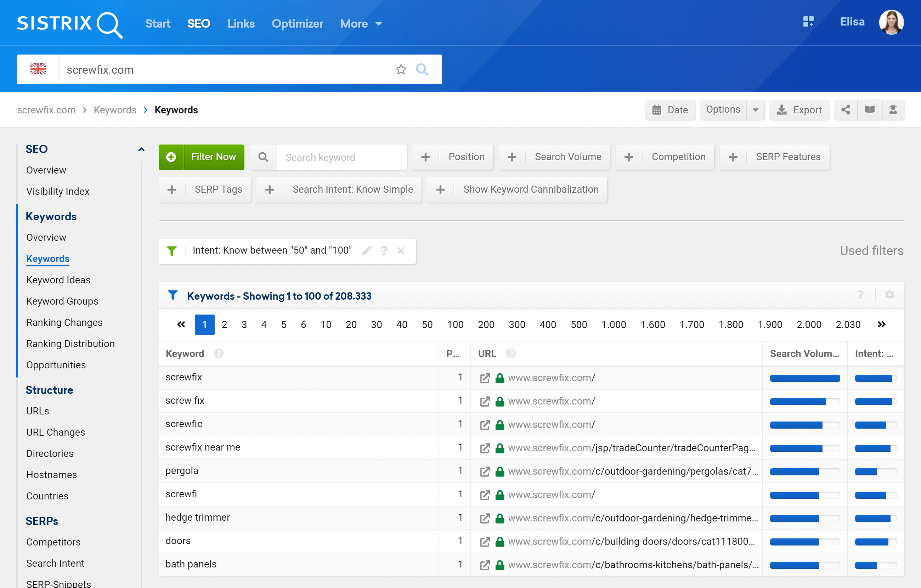Viewport: 921px width, 588px height.
Task: Go to results page 100
Action: (x=455, y=324)
